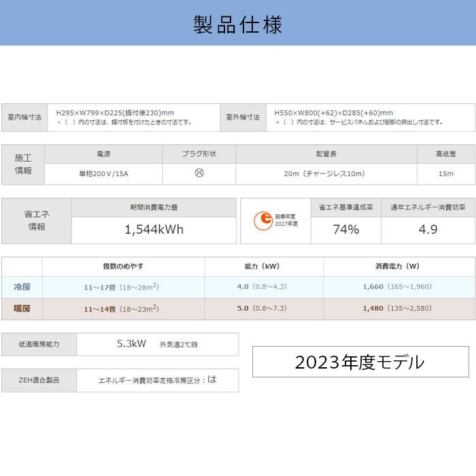
Task: Select the 20m（チャージレス10m）value
Action: [324, 173]
